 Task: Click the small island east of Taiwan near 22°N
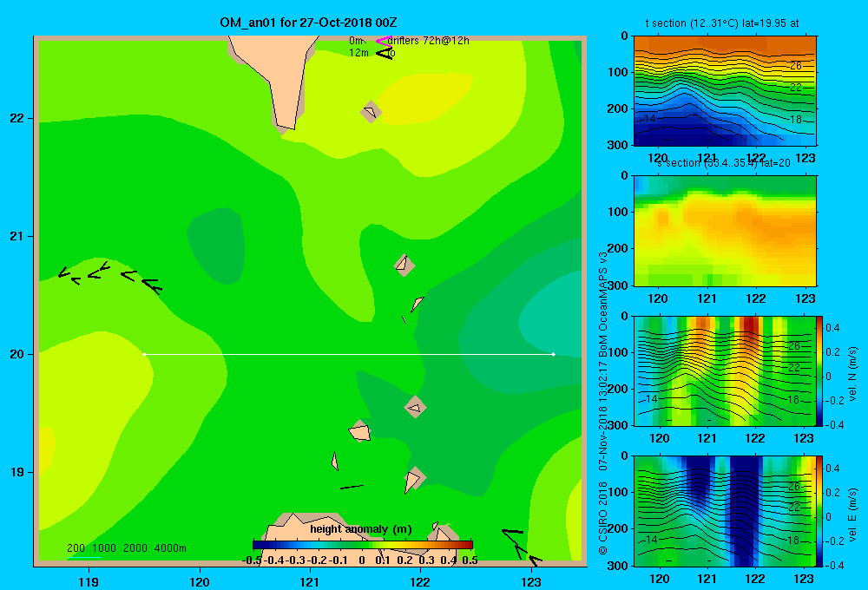click(x=371, y=112)
